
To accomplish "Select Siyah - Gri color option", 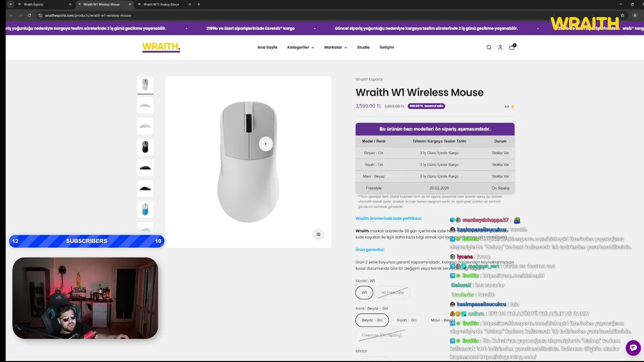I will 407,320.
